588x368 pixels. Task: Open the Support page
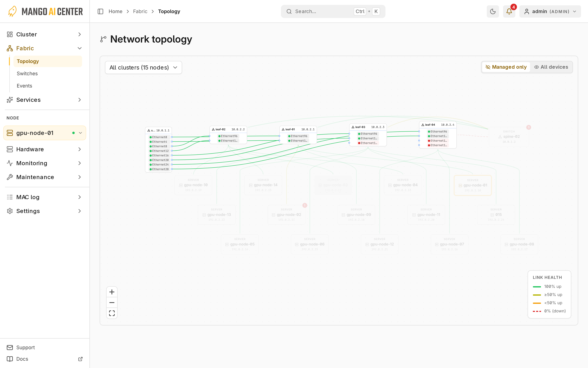[x=45, y=347]
